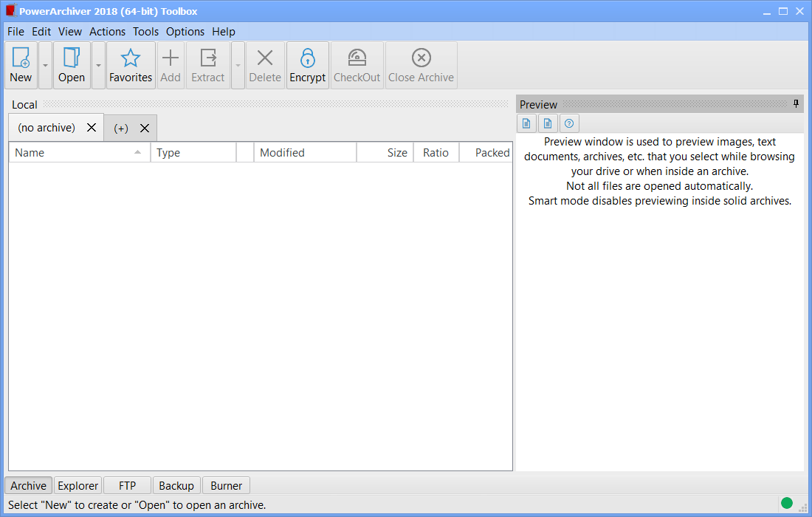This screenshot has height=517, width=812.
Task: Click the Close Archive button
Action: [421, 66]
